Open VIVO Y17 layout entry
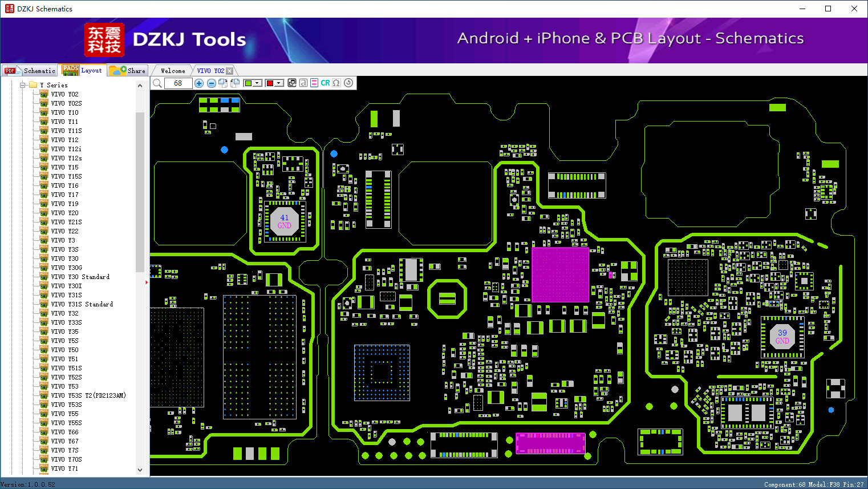Screen dimensions: 868x489 [x=64, y=195]
